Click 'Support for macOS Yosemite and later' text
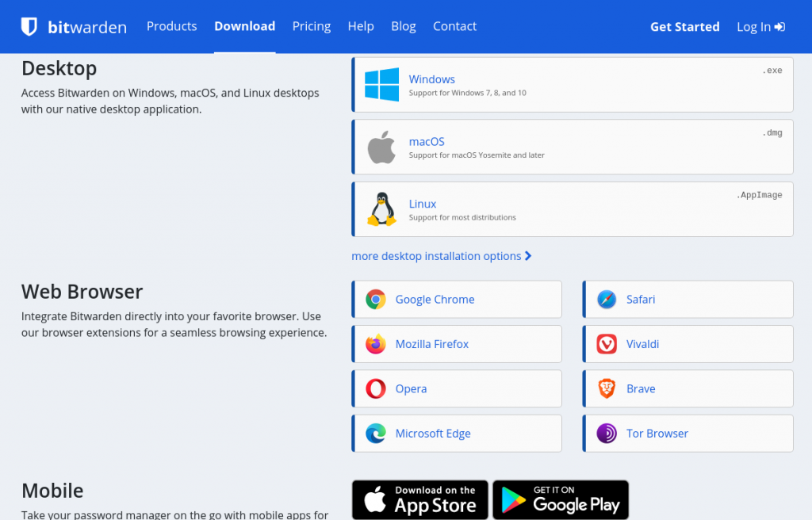 [477, 155]
